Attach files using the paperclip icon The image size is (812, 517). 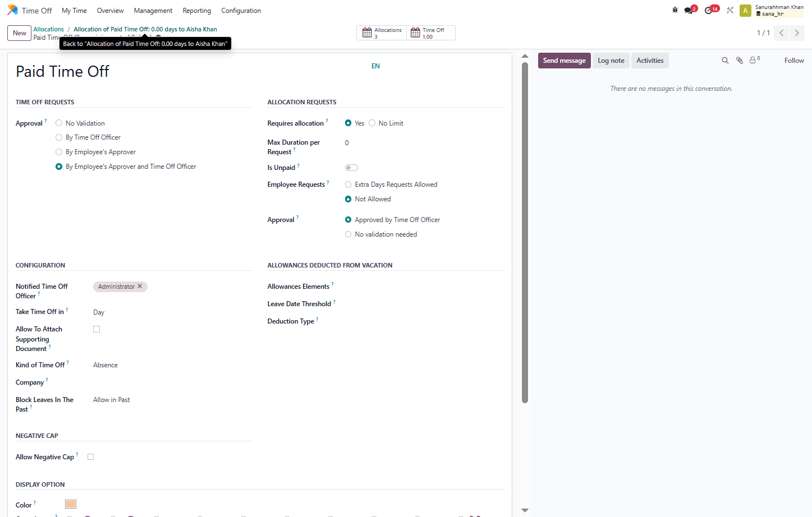tap(740, 61)
